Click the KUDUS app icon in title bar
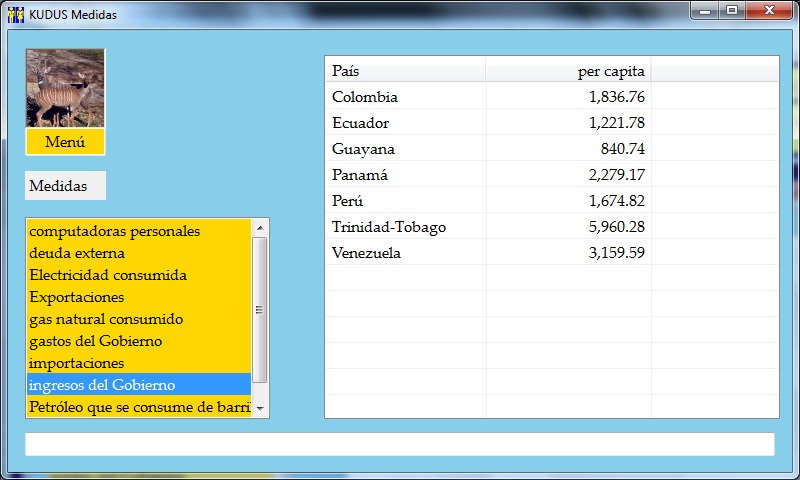This screenshot has width=800, height=480. pos(16,15)
